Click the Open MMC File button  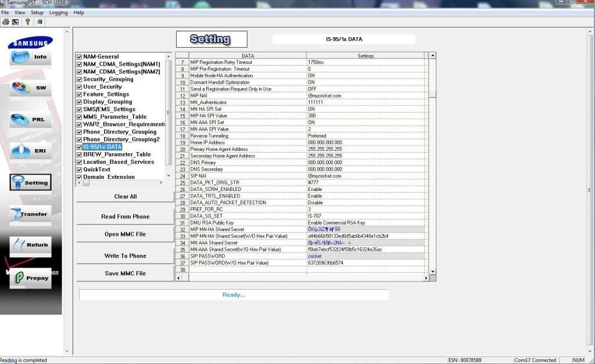tap(126, 235)
